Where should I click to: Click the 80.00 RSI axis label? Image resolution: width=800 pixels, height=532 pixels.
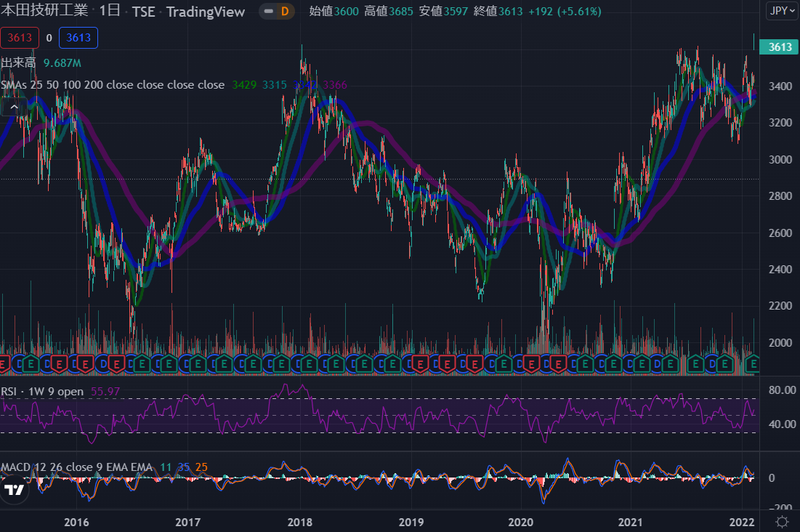click(782, 390)
